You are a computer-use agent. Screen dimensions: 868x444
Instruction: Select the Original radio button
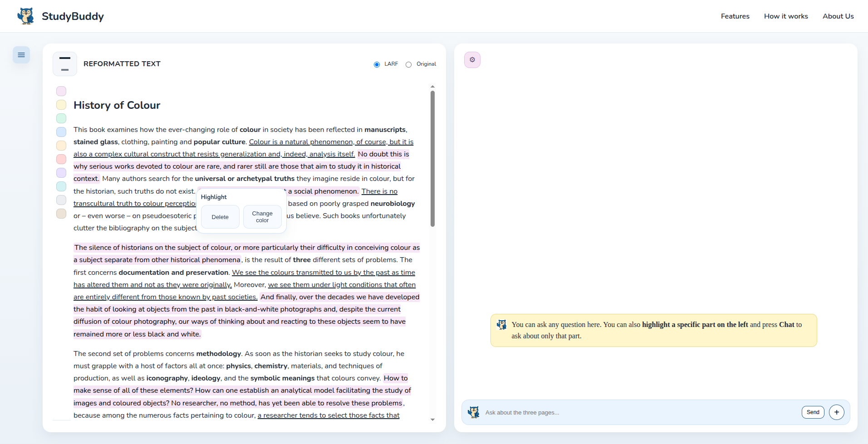point(408,64)
